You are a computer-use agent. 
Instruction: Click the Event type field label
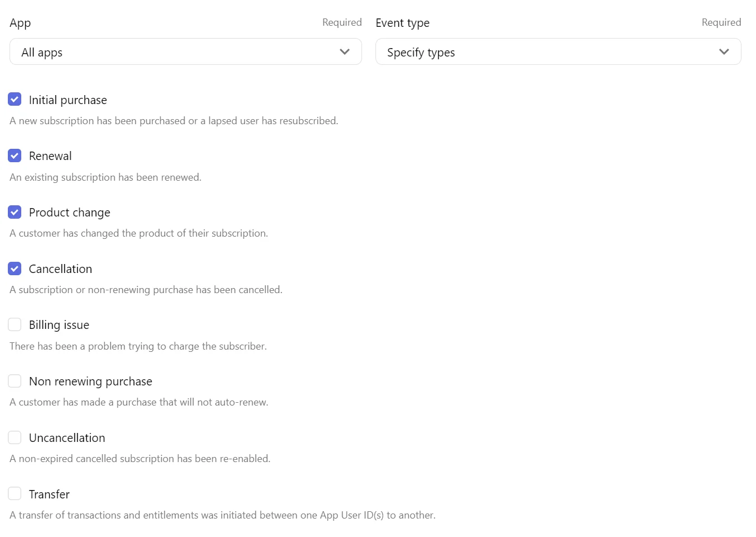coord(402,23)
